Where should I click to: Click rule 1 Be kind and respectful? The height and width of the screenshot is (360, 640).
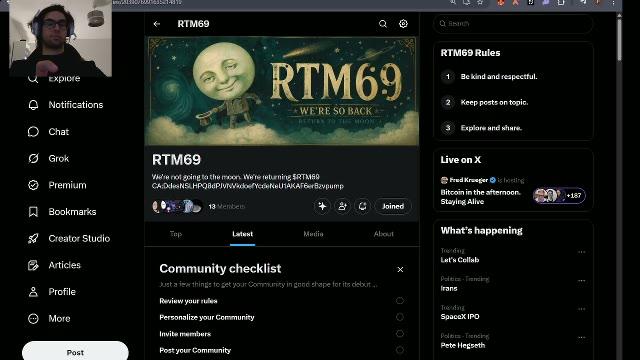(498, 77)
